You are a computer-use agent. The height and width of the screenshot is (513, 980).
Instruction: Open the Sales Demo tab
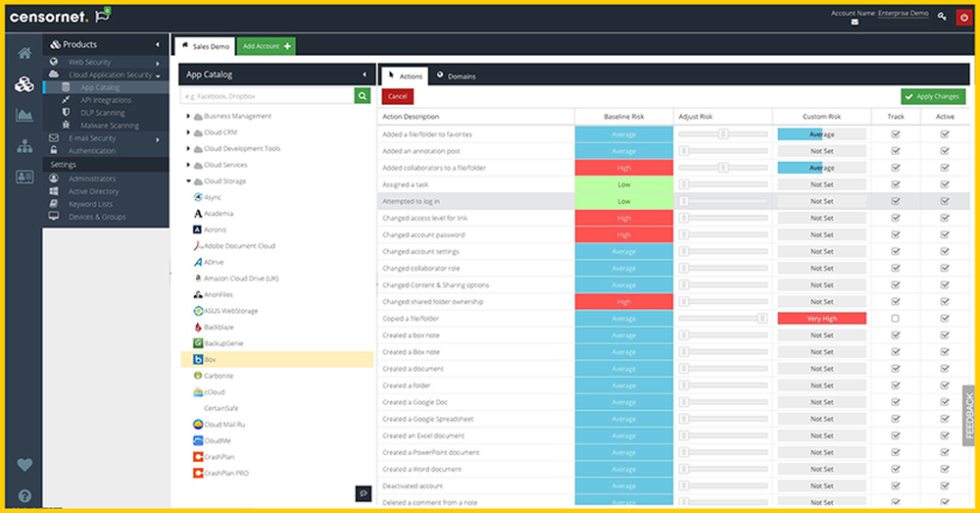pos(205,46)
